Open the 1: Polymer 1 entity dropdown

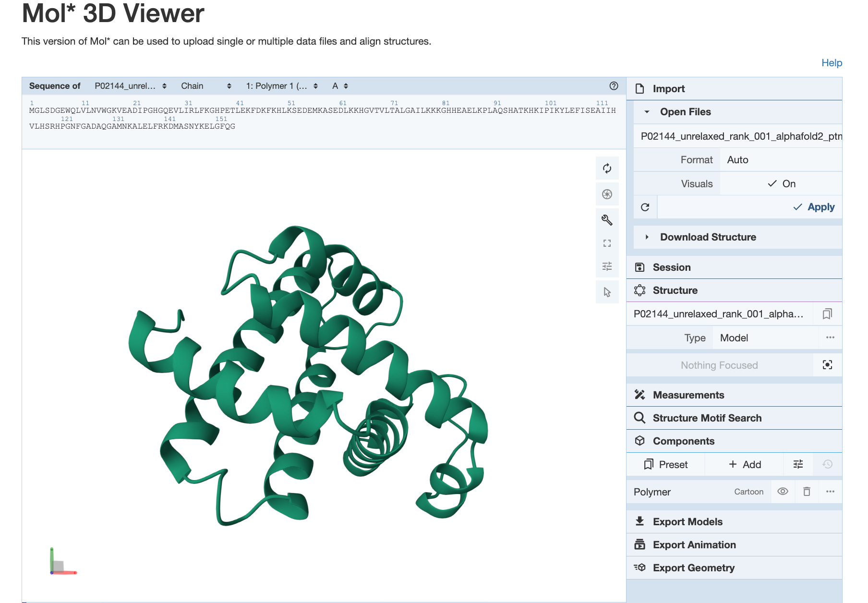pos(282,86)
